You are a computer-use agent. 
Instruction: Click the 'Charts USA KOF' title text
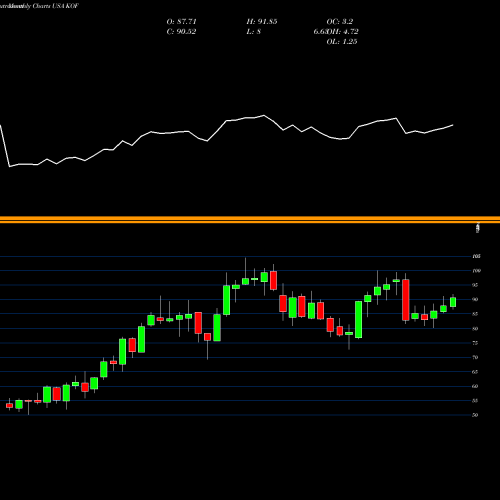[x=56, y=6]
